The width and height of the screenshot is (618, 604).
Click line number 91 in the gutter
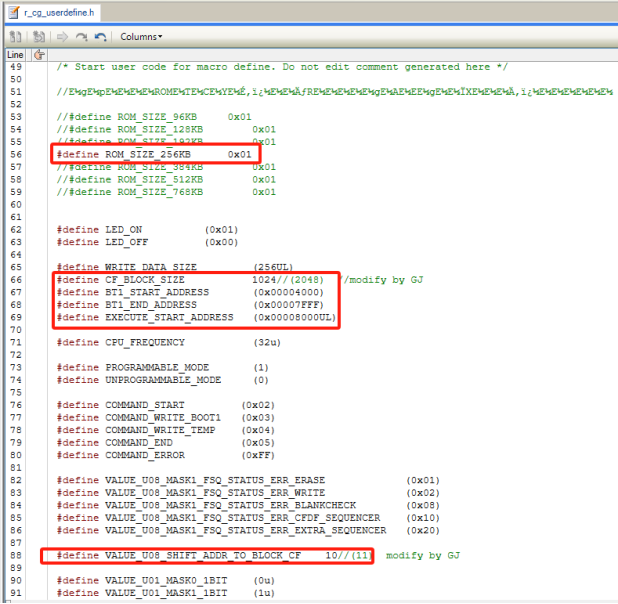[16, 593]
